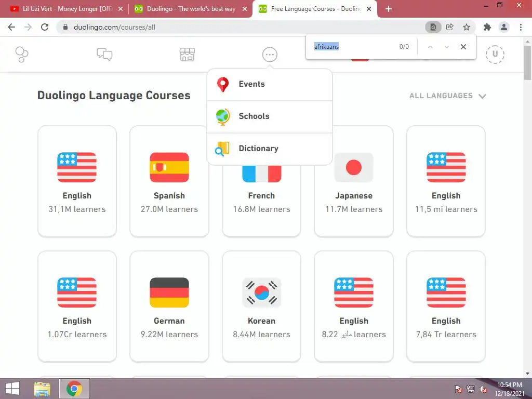This screenshot has width=532, height=399.
Task: Click the search-in-page magnifier icon in address bar
Action: (x=433, y=27)
